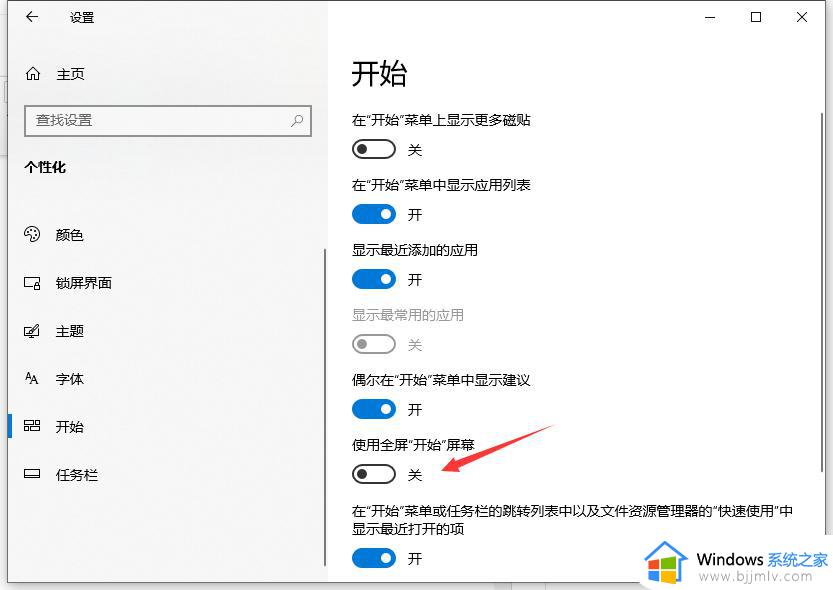833x590 pixels.
Task: Enable 使用全屏开始屏幕 toggle
Action: tap(373, 474)
